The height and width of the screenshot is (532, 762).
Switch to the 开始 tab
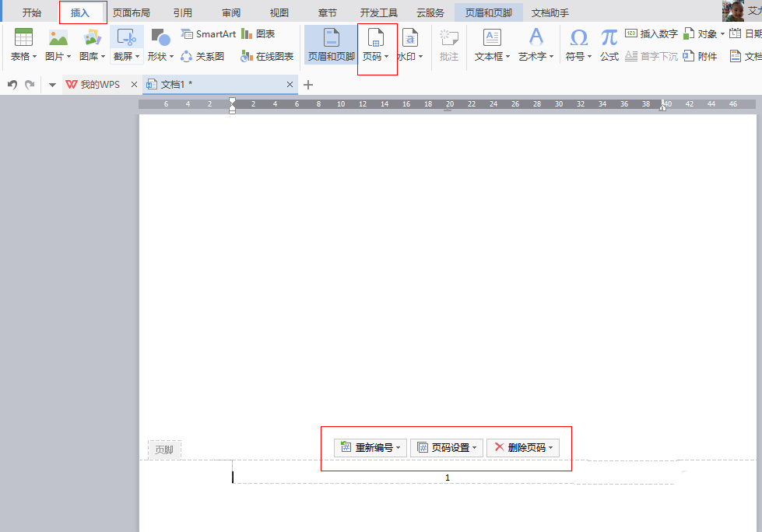(32, 12)
